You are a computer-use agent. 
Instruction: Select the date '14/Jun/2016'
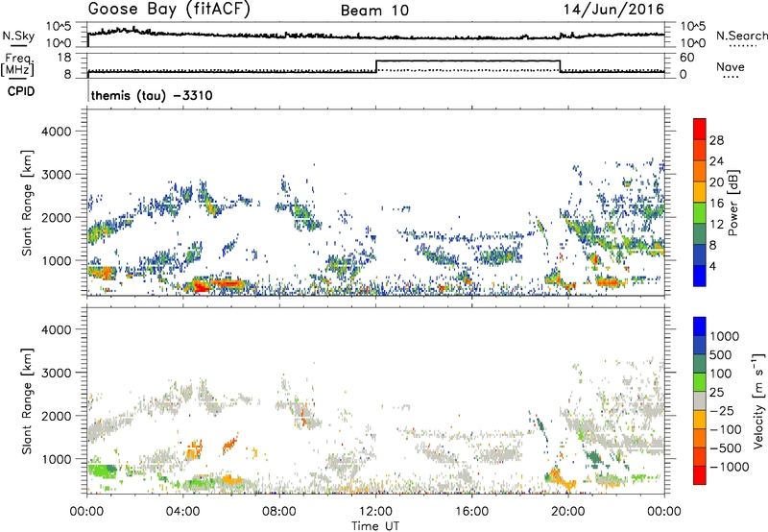[613, 10]
